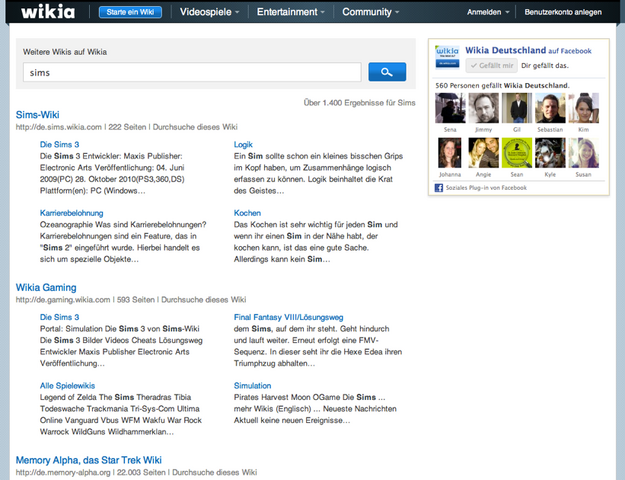The image size is (625, 480).
Task: Open the Wikia Gaming result heading
Action: point(46,287)
